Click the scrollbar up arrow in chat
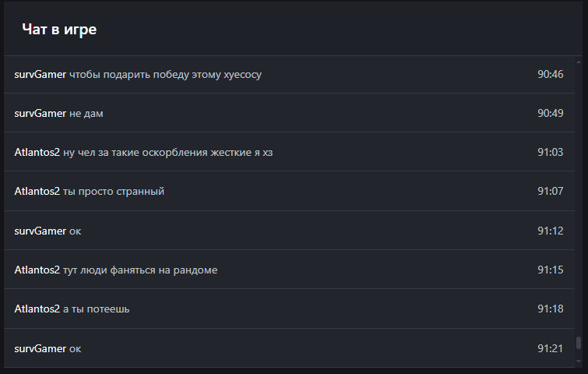 coord(579,61)
